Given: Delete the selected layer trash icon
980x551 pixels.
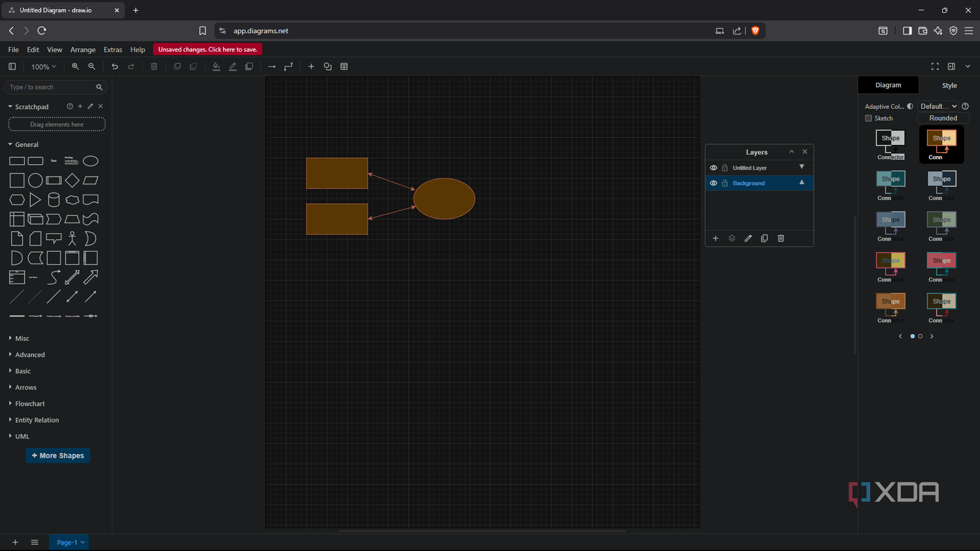Looking at the screenshot, I should [x=781, y=238].
